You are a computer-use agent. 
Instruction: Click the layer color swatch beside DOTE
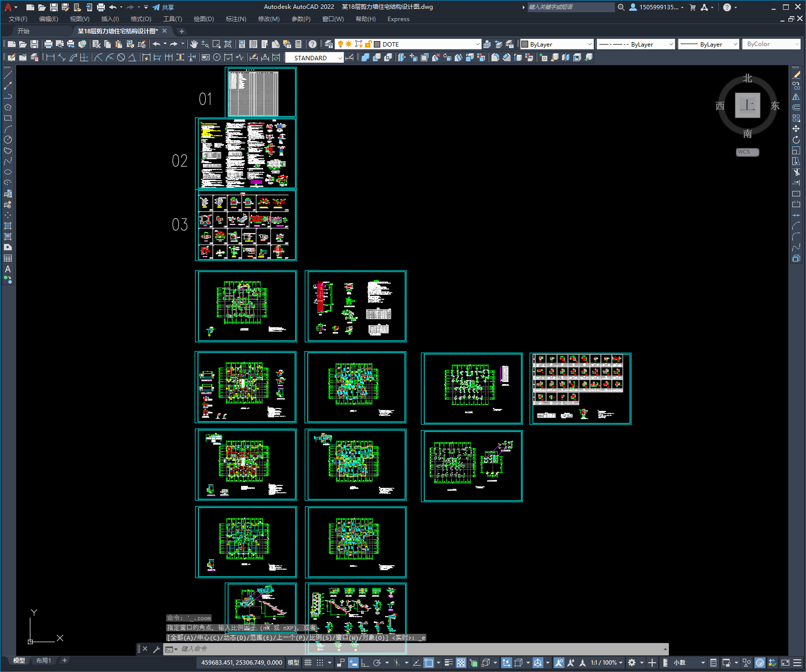[377, 44]
